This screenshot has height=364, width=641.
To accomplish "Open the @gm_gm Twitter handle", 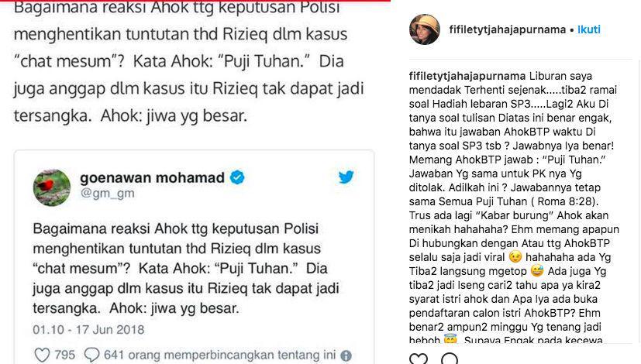I will tap(107, 193).
